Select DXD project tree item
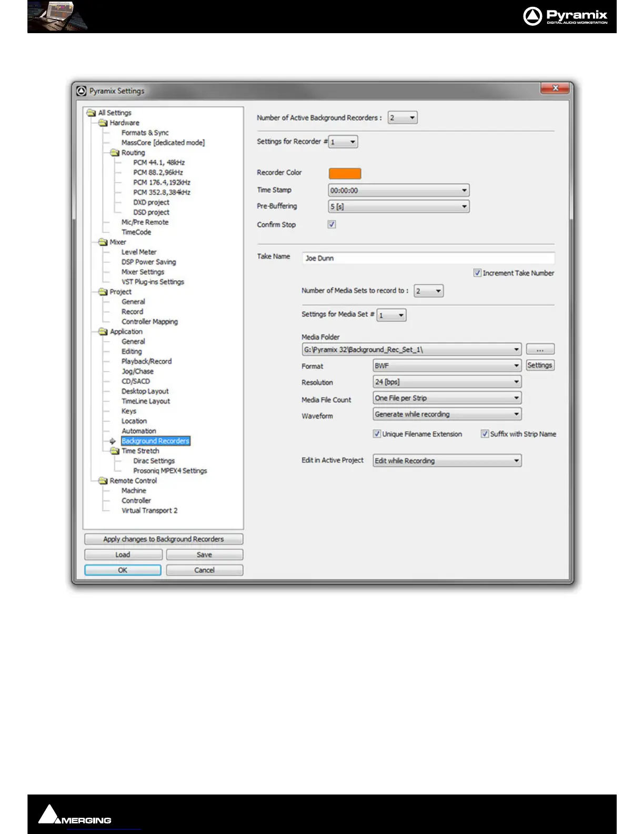Viewport: 644px width, 834px height. click(x=152, y=203)
